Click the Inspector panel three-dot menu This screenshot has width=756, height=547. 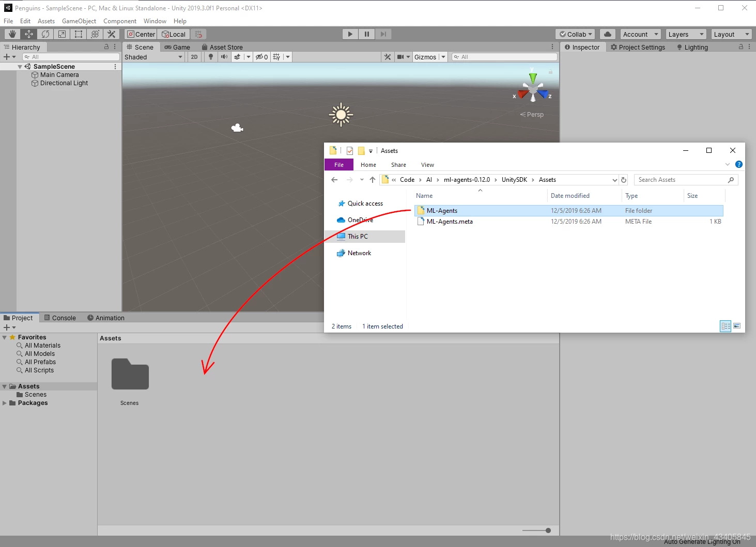coord(749,47)
